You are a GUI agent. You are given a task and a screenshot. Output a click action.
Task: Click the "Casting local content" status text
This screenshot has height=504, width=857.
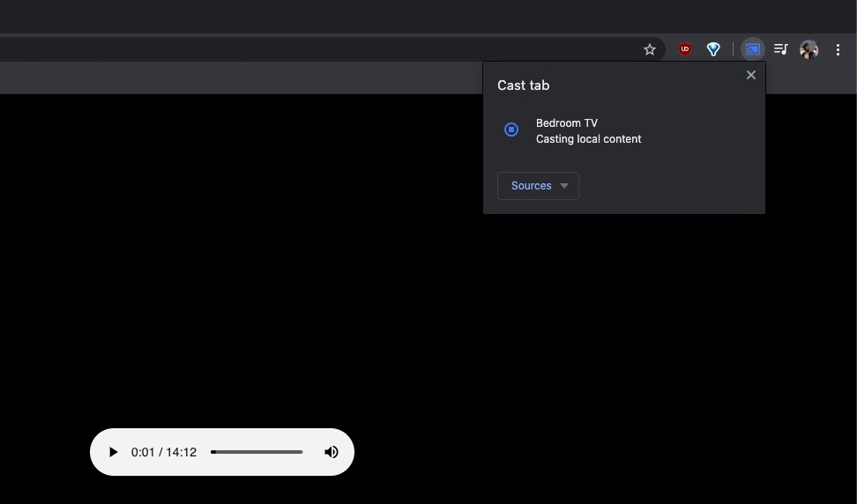pyautogui.click(x=588, y=139)
